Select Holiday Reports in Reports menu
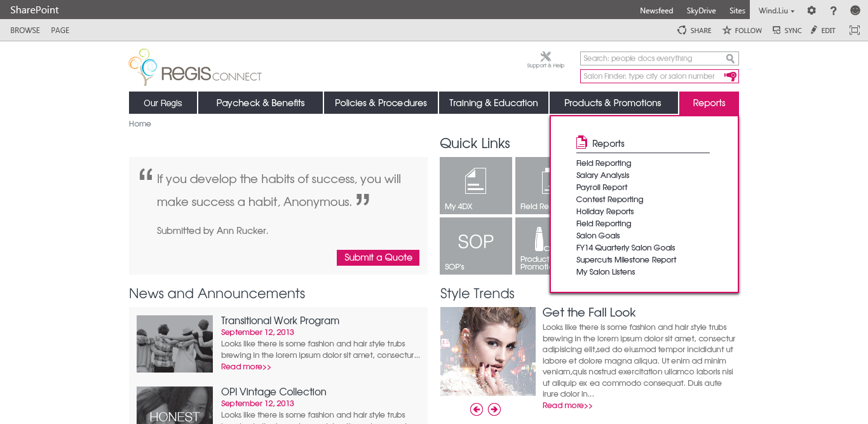This screenshot has height=424, width=868. pos(605,212)
